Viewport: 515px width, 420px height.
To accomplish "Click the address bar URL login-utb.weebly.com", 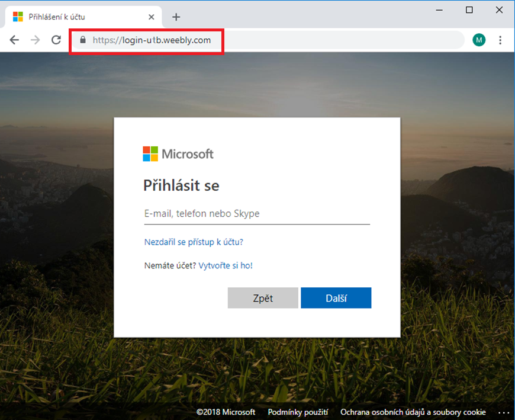I will (152, 40).
